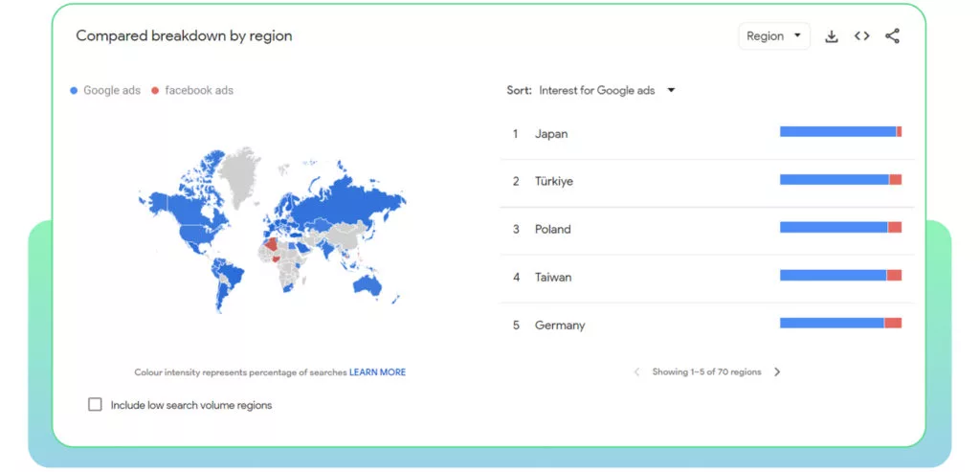Open the LEARN MORE link
Image resolution: width=980 pixels, height=472 pixels.
click(377, 372)
